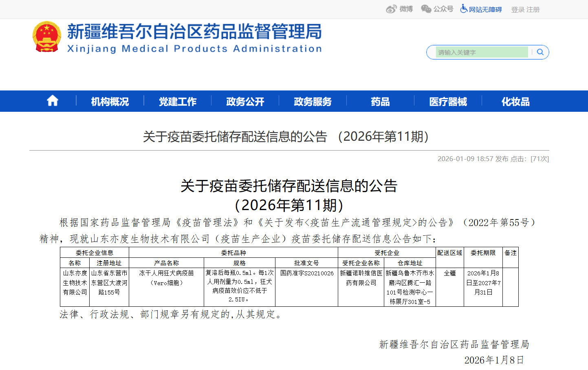Click the Weibo megaphone symbol
Image resolution: width=588 pixels, height=370 pixels.
point(390,9)
